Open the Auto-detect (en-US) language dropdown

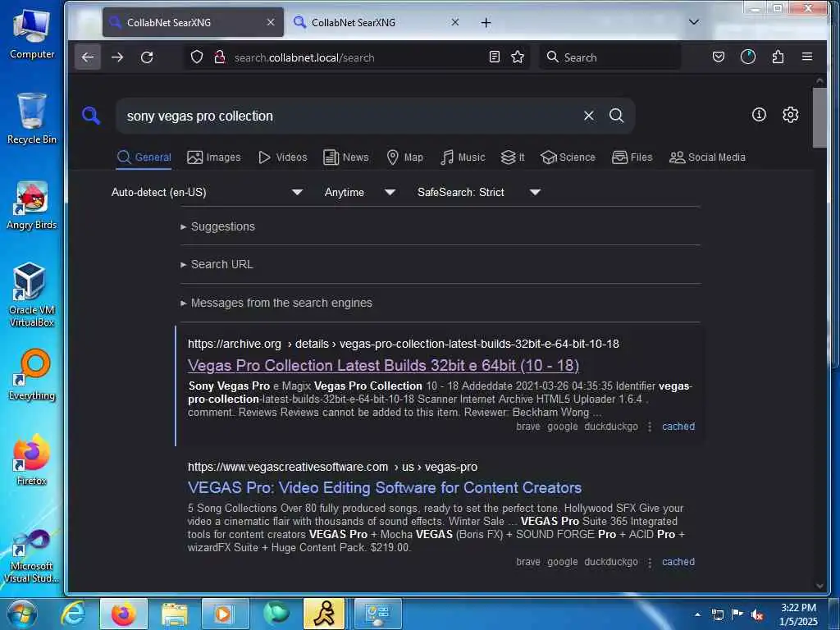click(208, 192)
